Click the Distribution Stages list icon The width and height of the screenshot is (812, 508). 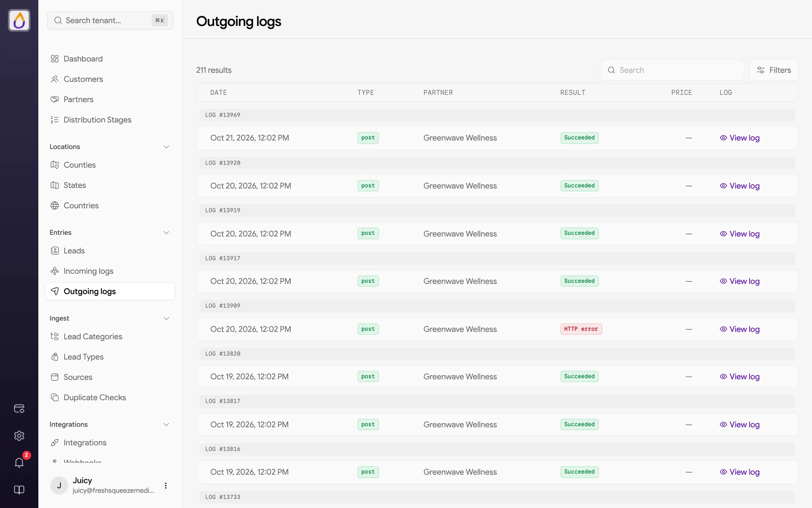pyautogui.click(x=55, y=120)
